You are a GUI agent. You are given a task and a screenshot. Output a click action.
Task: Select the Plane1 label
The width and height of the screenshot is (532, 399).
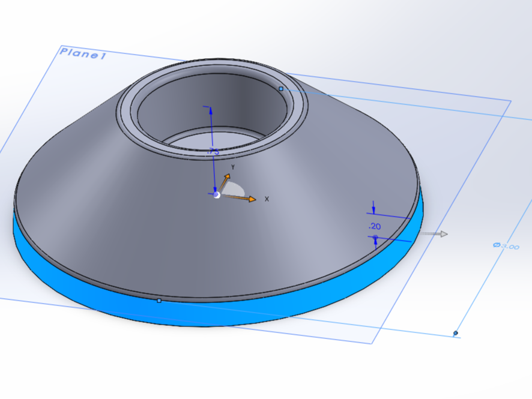point(82,53)
